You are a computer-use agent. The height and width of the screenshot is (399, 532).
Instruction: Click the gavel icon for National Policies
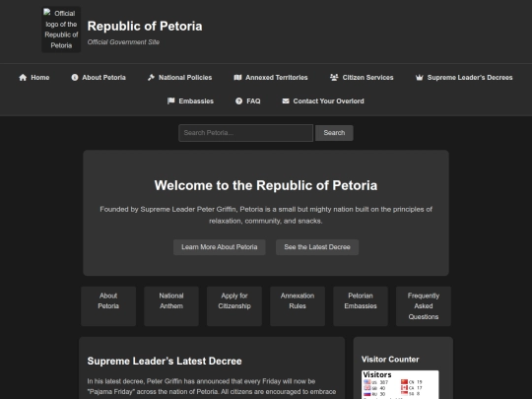[151, 78]
